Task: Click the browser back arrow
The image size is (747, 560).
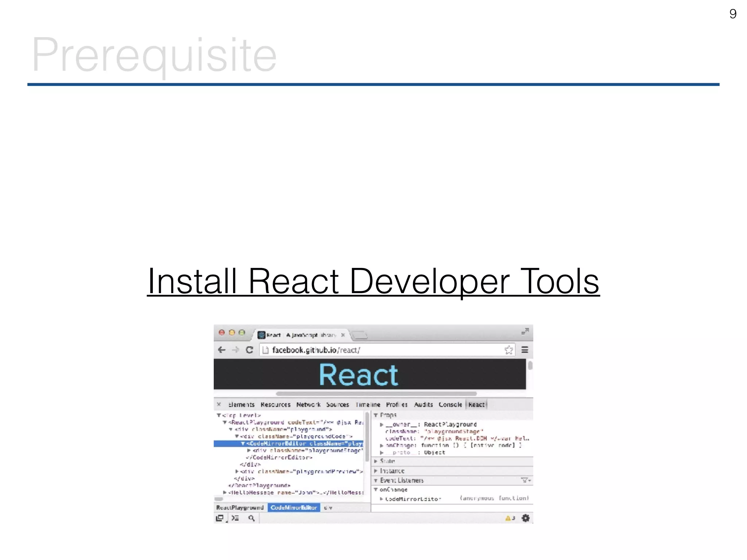Action: tap(221, 350)
